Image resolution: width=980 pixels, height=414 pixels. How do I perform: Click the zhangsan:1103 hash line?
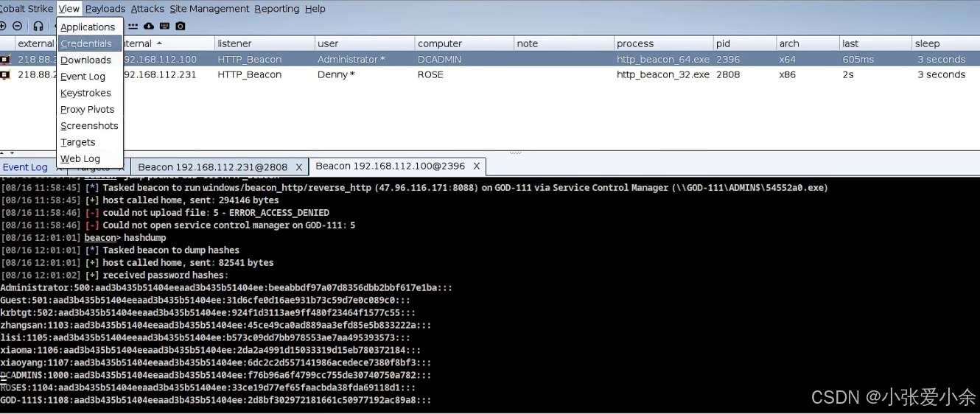(216, 325)
